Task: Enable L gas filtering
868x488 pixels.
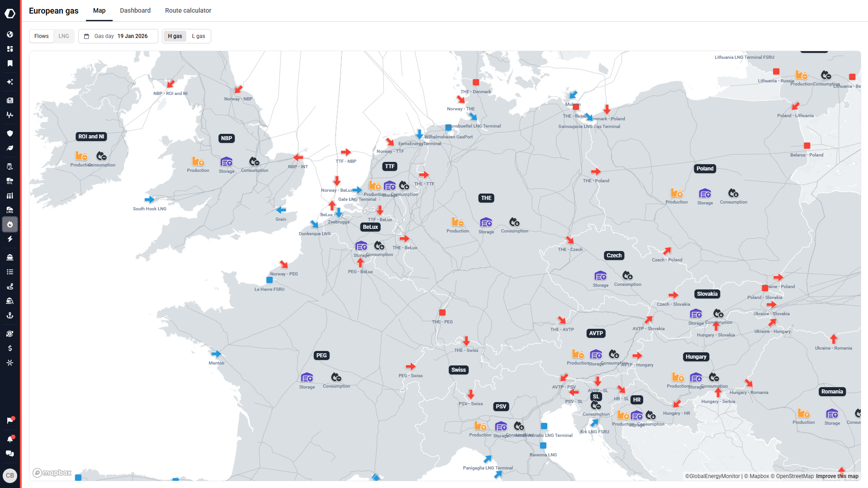Action: point(198,36)
